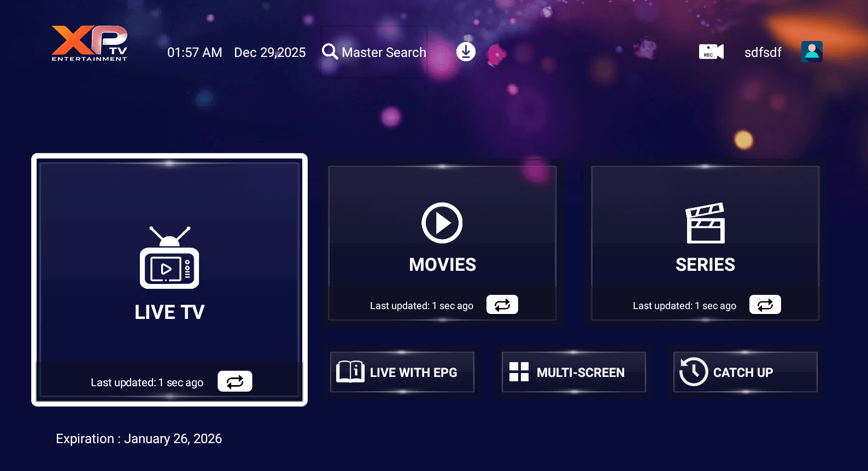The image size is (868, 471).
Task: Click the 01:57 AM clock text
Action: pos(195,53)
